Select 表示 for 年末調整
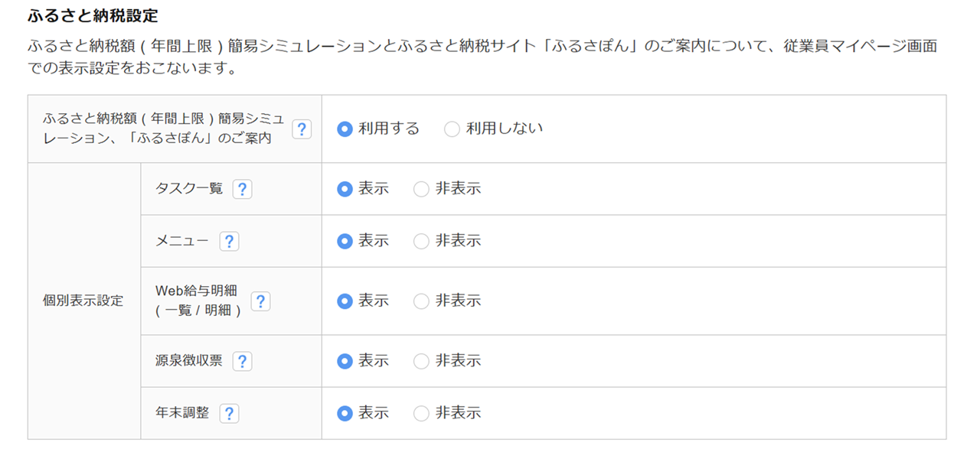 tap(345, 413)
